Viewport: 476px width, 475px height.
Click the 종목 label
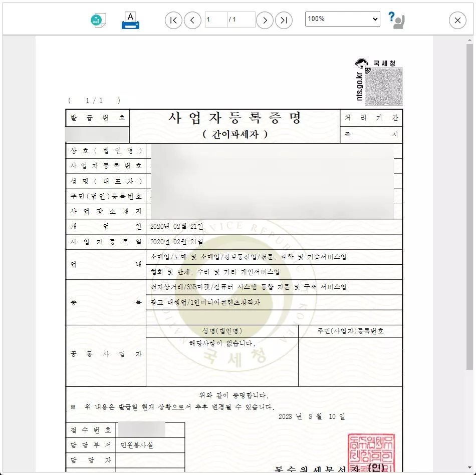click(x=106, y=302)
